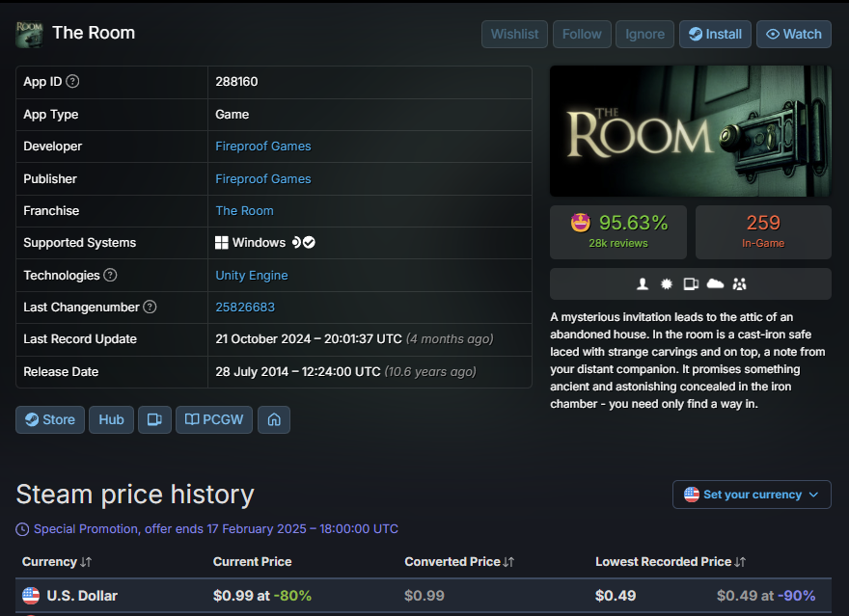Image resolution: width=849 pixels, height=616 pixels.
Task: Open the Fireproof Games developer link
Action: [263, 146]
